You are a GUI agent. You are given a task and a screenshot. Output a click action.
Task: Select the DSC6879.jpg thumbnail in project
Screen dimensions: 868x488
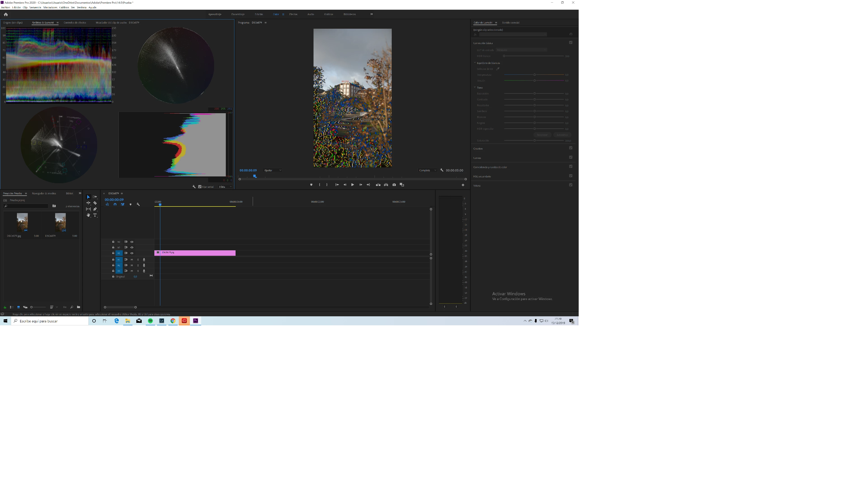coord(22,222)
